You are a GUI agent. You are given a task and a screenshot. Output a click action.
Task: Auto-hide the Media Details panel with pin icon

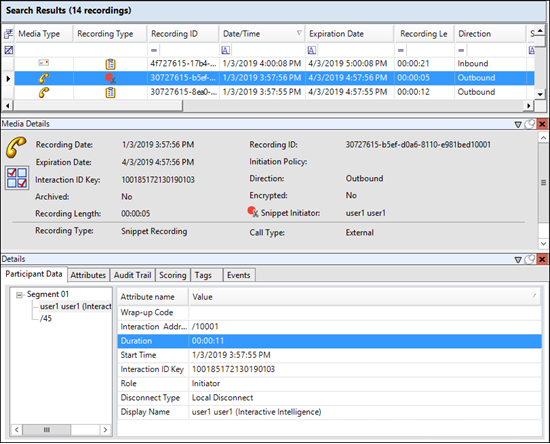[530, 124]
